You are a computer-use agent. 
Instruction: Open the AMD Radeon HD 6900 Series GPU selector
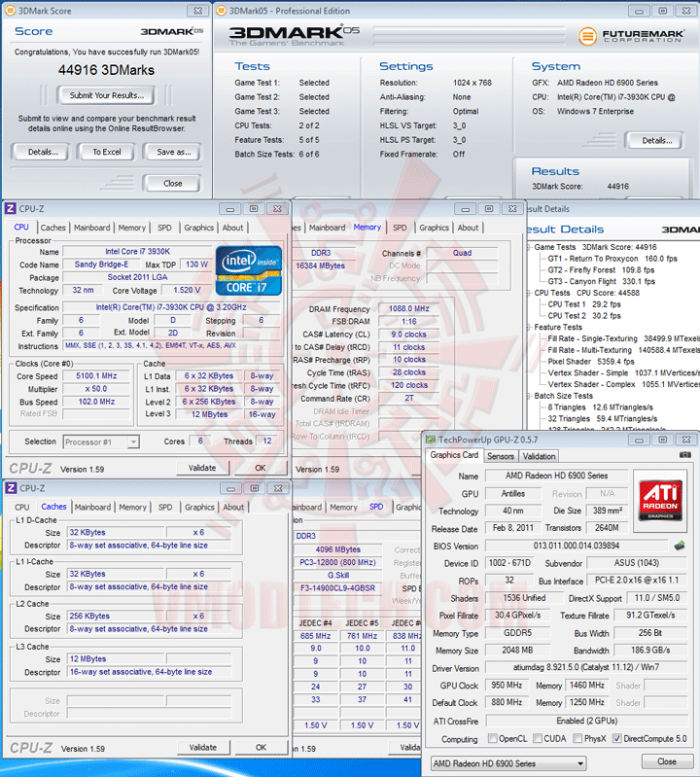tap(508, 763)
